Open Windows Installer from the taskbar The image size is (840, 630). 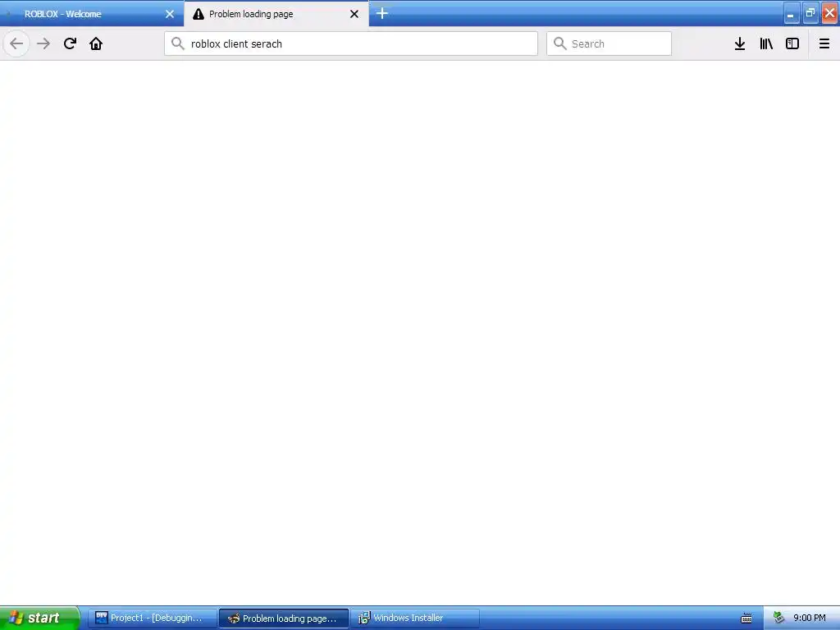pyautogui.click(x=415, y=618)
